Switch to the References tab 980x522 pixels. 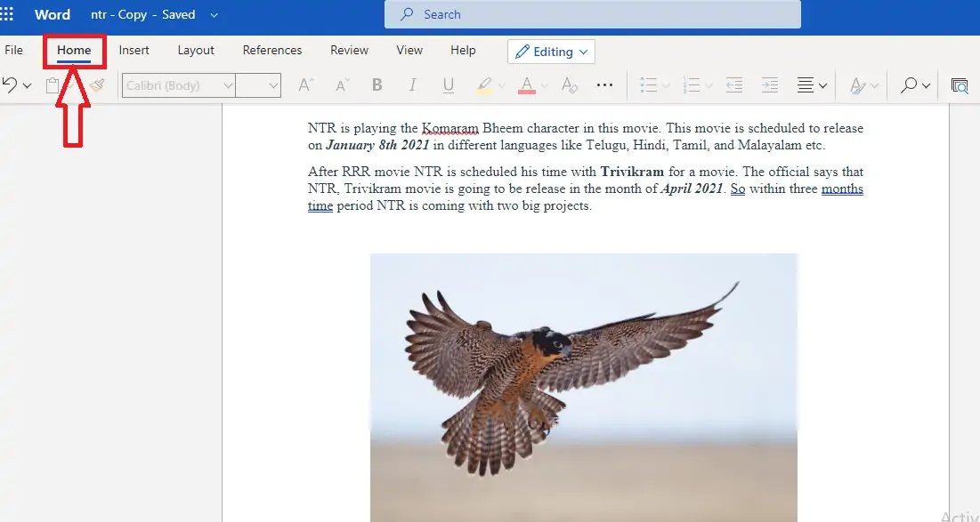click(x=271, y=51)
